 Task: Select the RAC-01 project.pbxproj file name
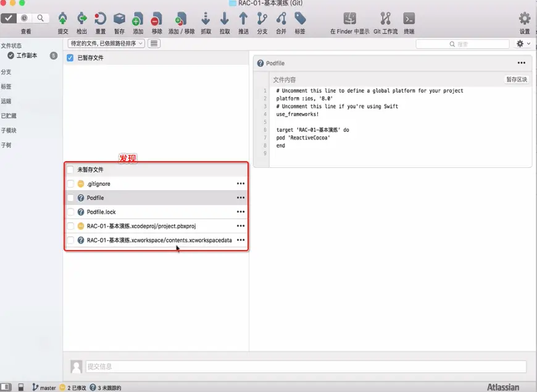[141, 226]
